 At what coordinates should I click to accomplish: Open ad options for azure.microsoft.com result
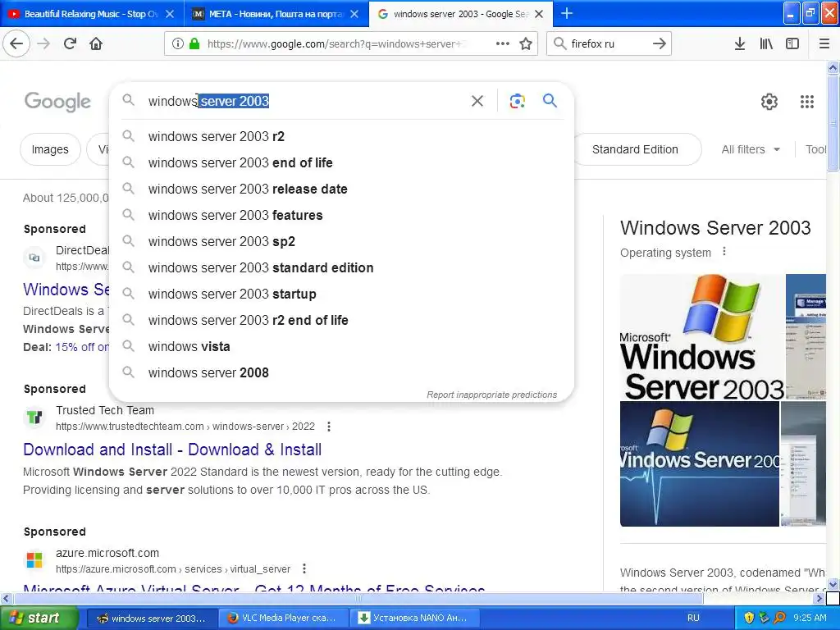[304, 568]
